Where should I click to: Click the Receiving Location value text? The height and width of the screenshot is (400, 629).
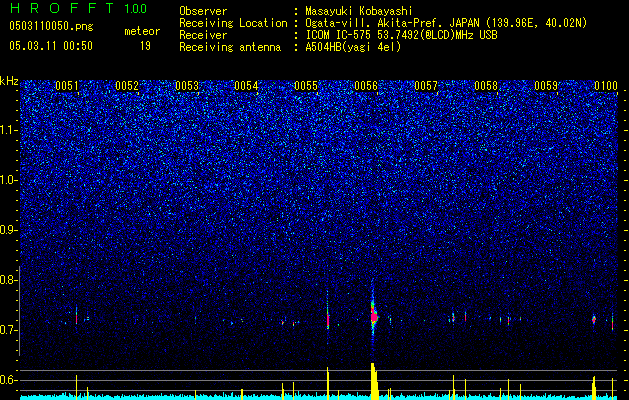[446, 23]
